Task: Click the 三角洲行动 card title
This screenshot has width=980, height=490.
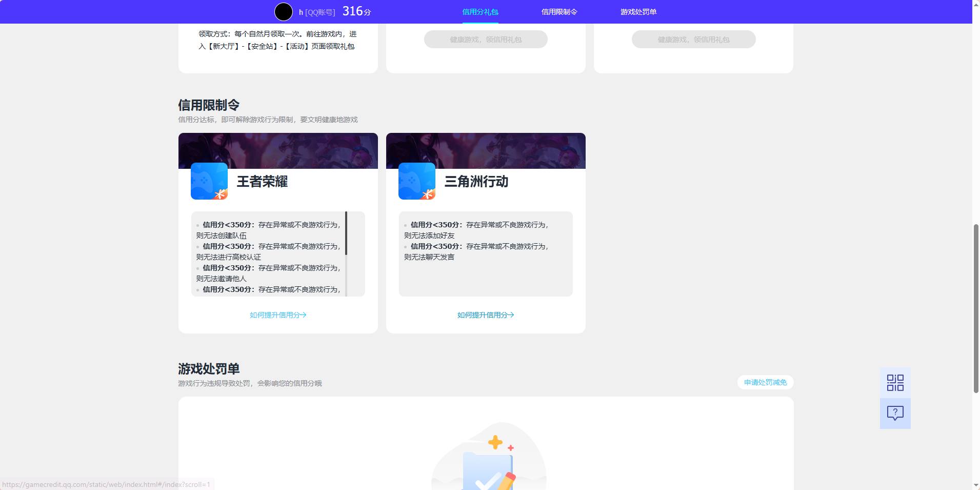Action: pyautogui.click(x=476, y=182)
